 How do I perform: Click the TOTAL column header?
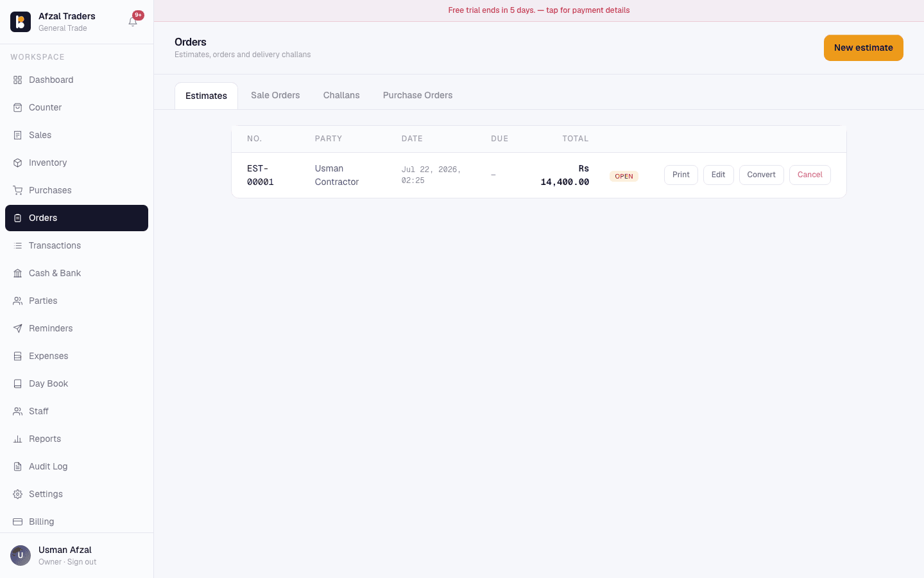576,139
